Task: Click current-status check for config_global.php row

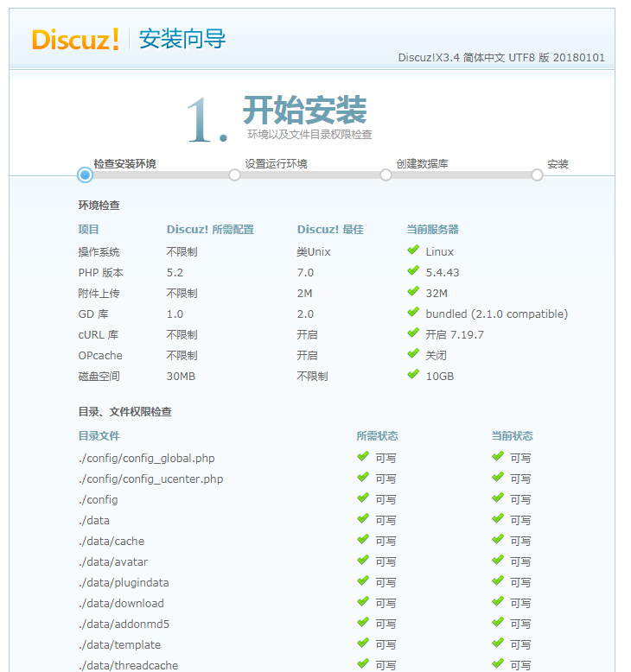Action: [498, 456]
